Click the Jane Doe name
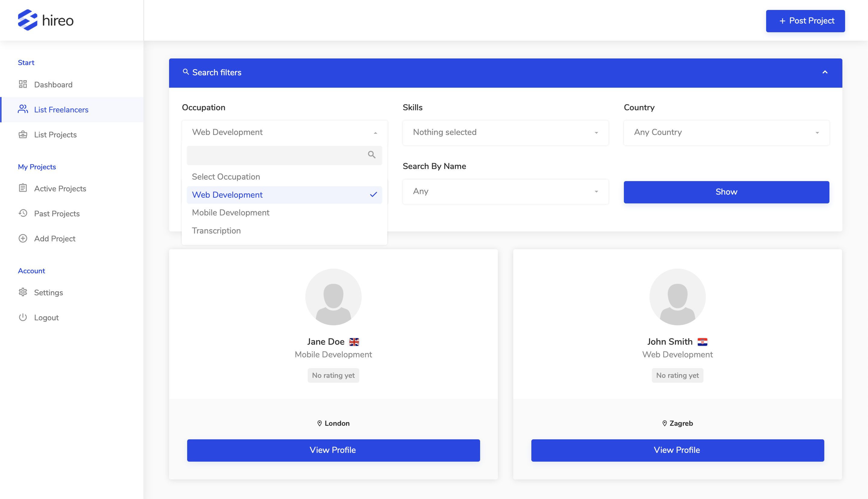868x499 pixels. (326, 342)
